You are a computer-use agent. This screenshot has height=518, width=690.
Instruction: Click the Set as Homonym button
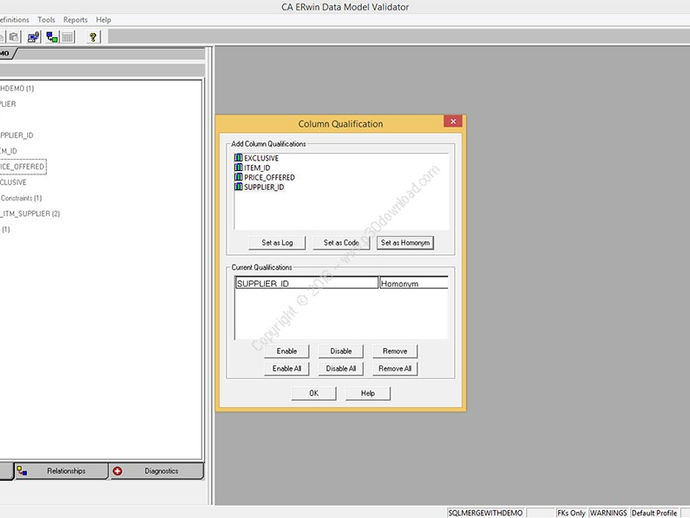click(x=405, y=243)
